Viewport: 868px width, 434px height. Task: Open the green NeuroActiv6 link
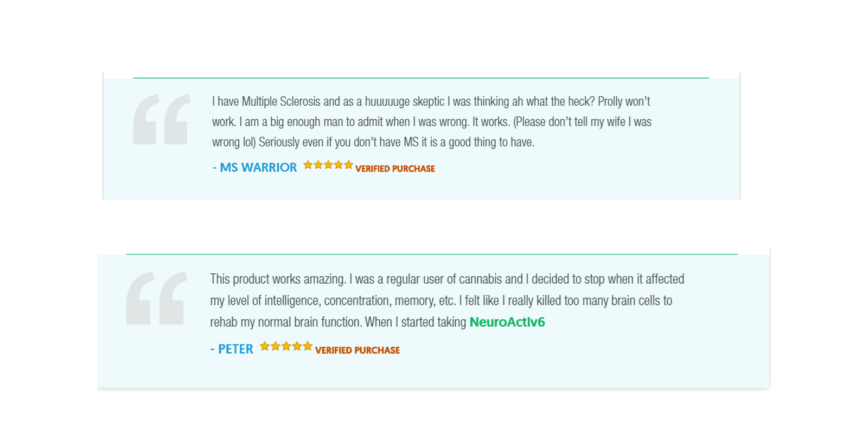pos(507,322)
